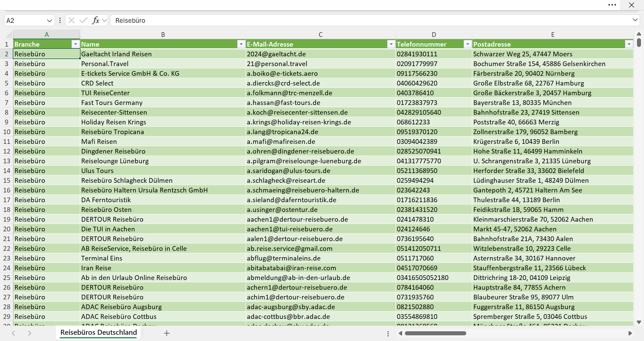Open the Postadresse filter dropdown
Image resolution: width=644 pixels, height=341 pixels.
click(629, 44)
